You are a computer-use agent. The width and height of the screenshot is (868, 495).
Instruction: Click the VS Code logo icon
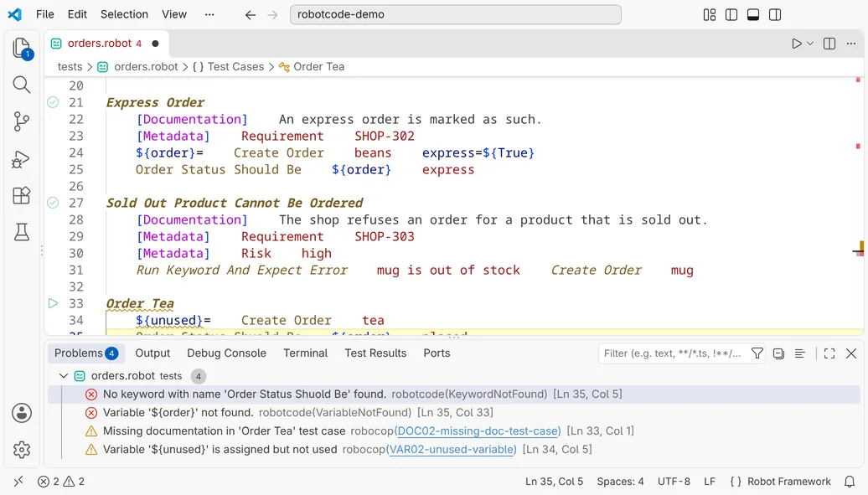15,14
